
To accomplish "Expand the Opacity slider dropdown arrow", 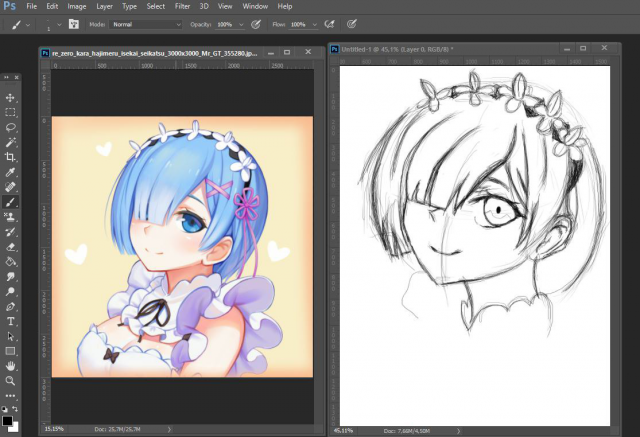I will [x=241, y=25].
